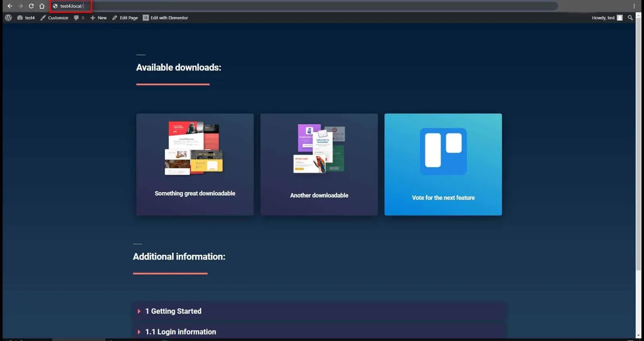
Task: Click Edit with Elementor
Action: [x=165, y=18]
